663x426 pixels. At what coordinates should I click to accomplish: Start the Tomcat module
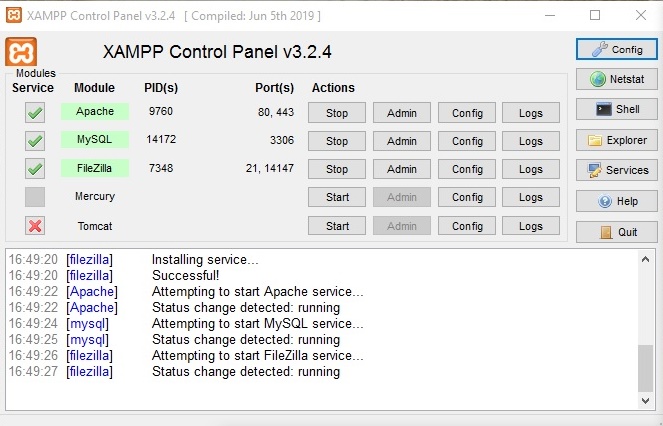(x=337, y=225)
